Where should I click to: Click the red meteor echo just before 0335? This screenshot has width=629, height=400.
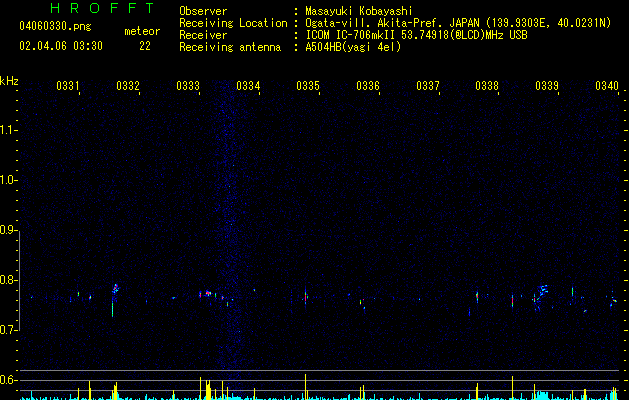pos(306,297)
